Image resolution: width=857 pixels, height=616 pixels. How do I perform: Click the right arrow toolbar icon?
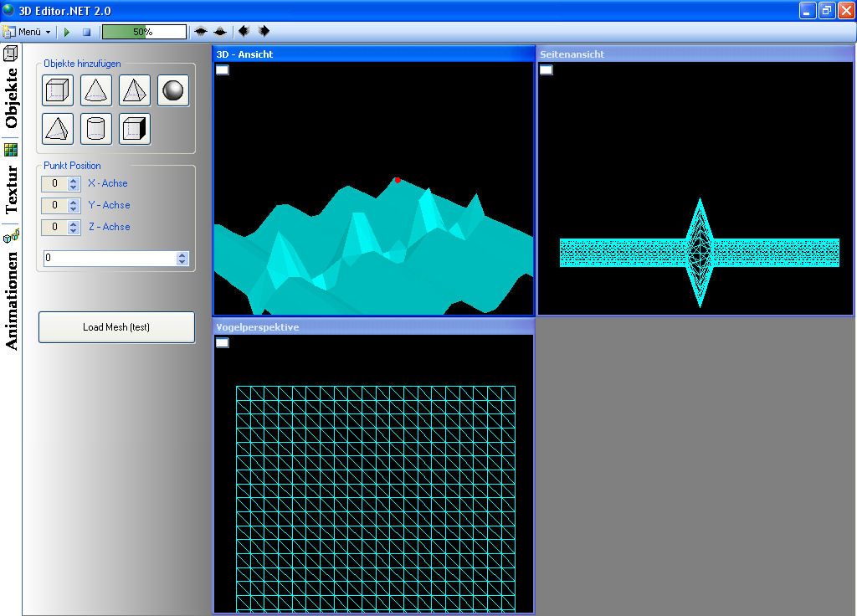pyautogui.click(x=264, y=32)
